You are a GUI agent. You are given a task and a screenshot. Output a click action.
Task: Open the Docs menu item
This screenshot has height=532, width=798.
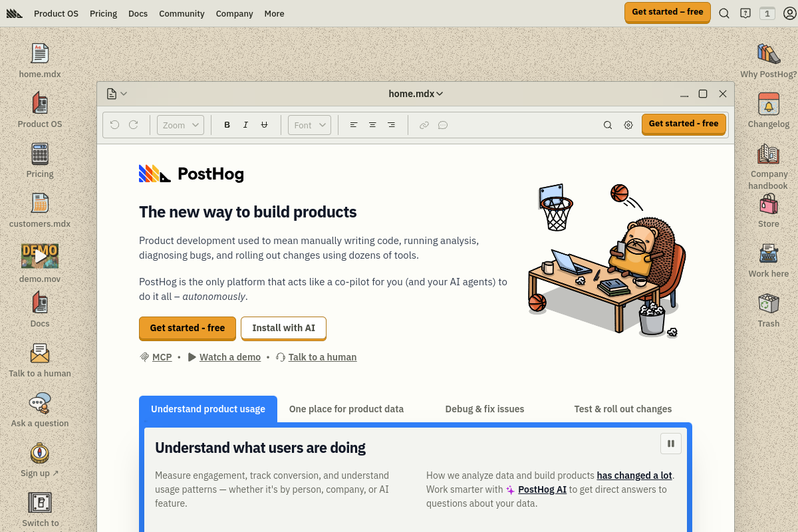coord(138,13)
